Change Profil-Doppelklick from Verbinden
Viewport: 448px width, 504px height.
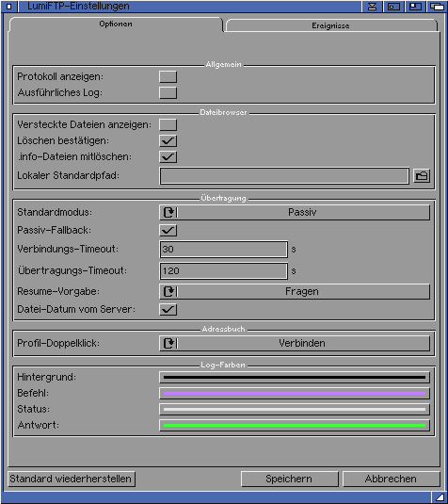click(x=295, y=343)
